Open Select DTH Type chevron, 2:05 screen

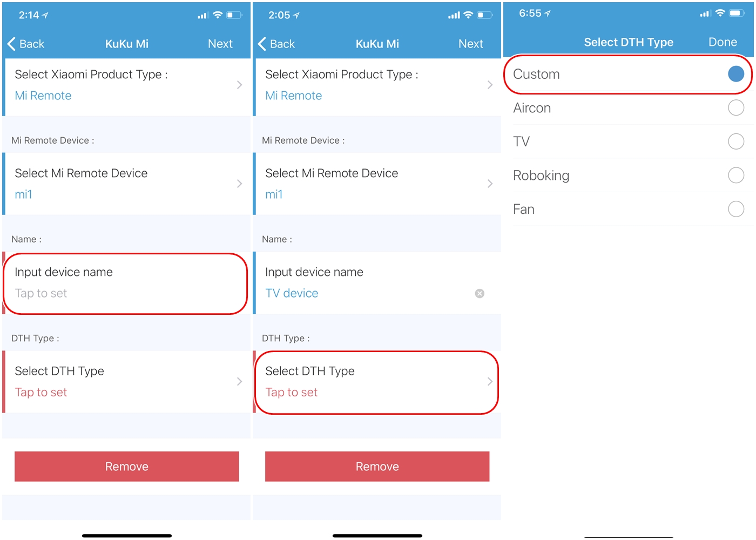click(x=490, y=381)
